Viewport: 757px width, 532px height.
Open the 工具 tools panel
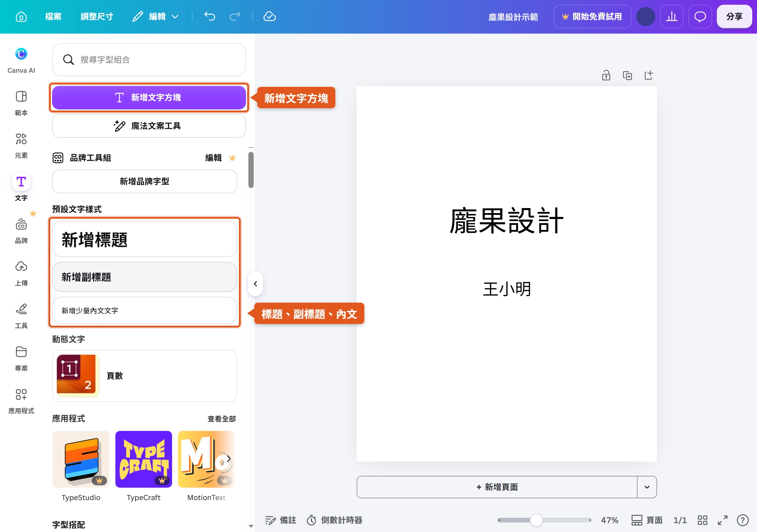click(21, 316)
